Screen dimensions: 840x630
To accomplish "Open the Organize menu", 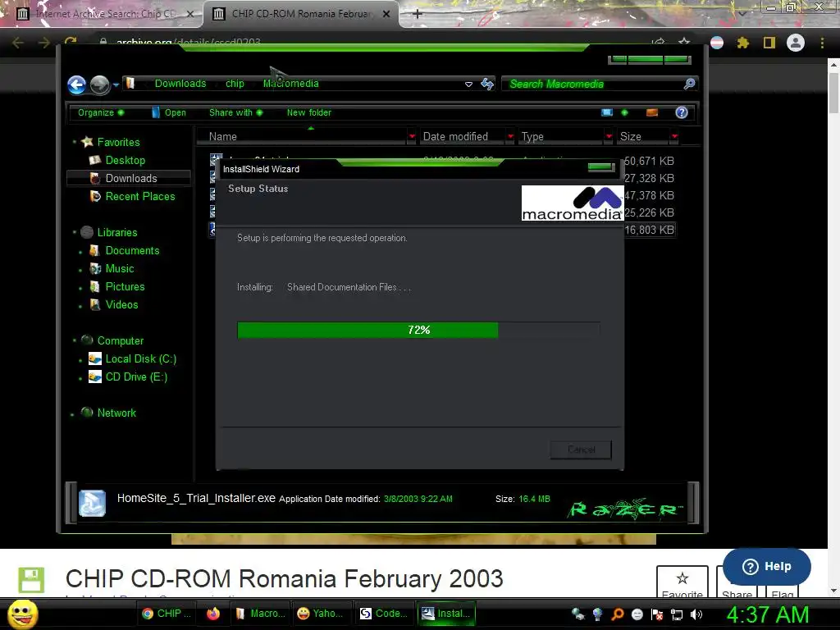I will 101,112.
